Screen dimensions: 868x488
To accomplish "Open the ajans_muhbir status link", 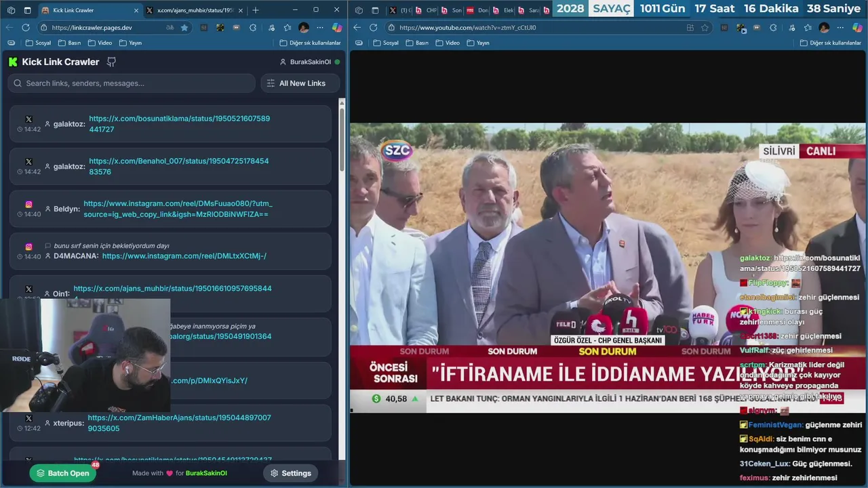I will (172, 289).
